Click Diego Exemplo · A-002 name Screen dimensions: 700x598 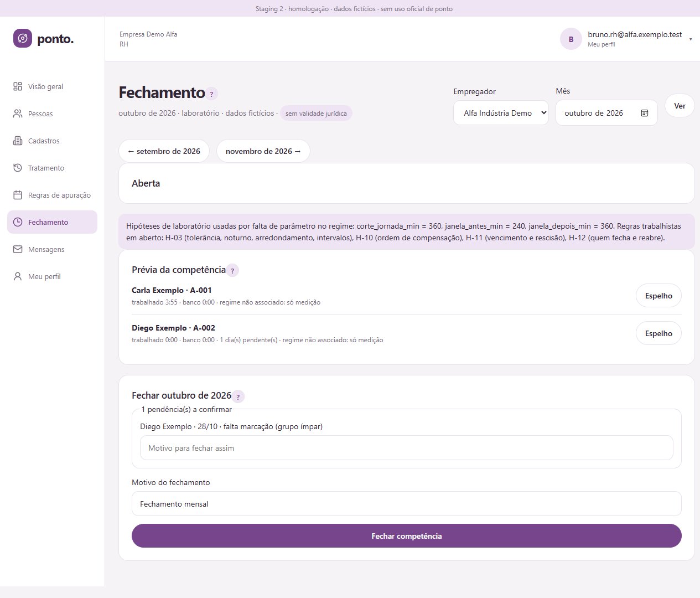coord(173,328)
